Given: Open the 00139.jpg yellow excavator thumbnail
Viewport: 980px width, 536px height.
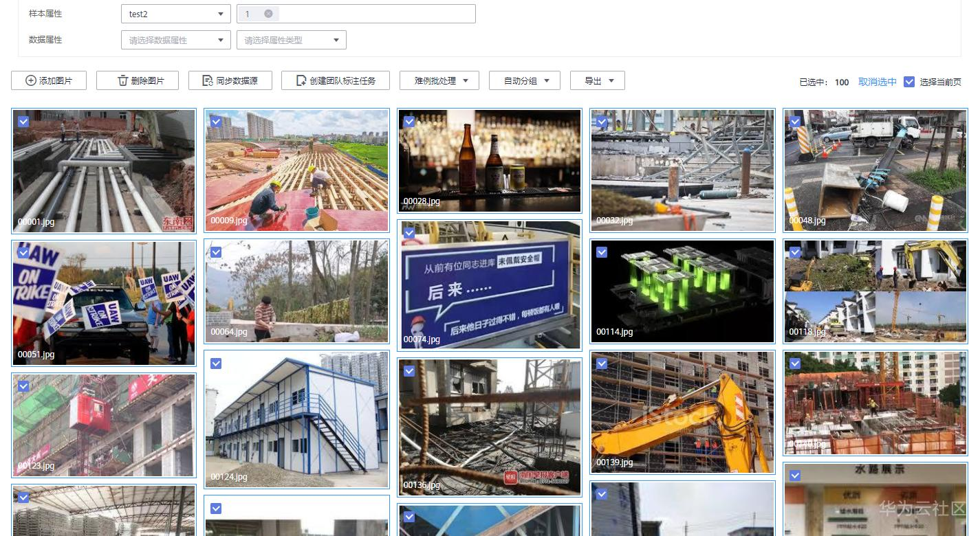Looking at the screenshot, I should tap(682, 412).
